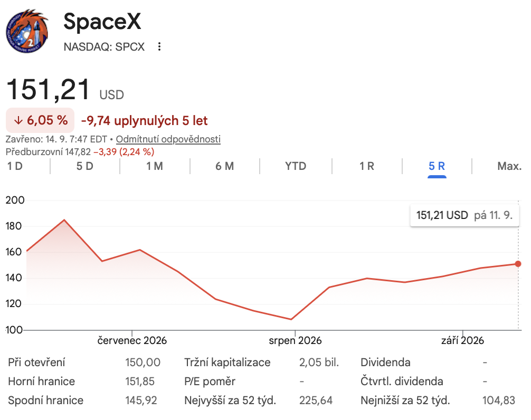Click the červenec 2026 axis marker
This screenshot has width=531, height=420.
point(132,340)
